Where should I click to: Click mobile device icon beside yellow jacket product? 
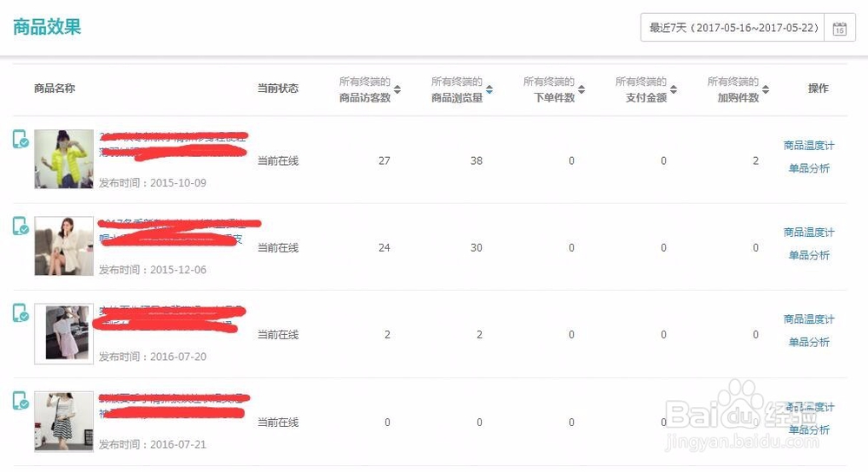coord(21,139)
